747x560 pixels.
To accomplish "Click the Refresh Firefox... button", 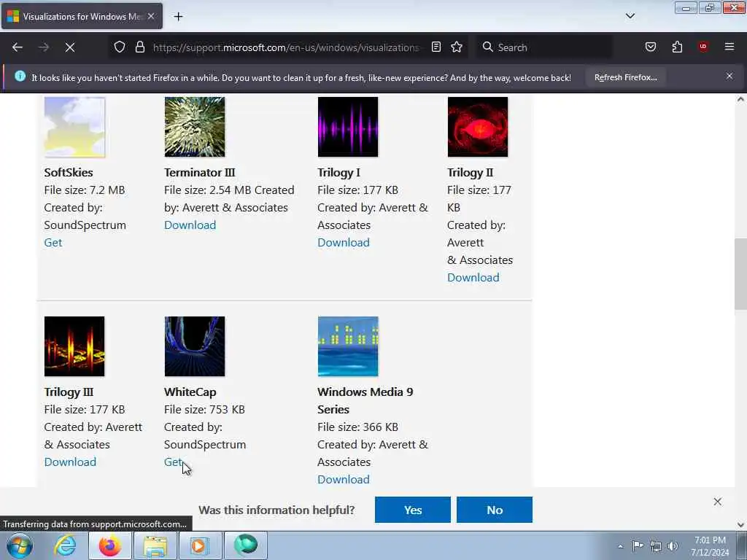I will pyautogui.click(x=625, y=77).
